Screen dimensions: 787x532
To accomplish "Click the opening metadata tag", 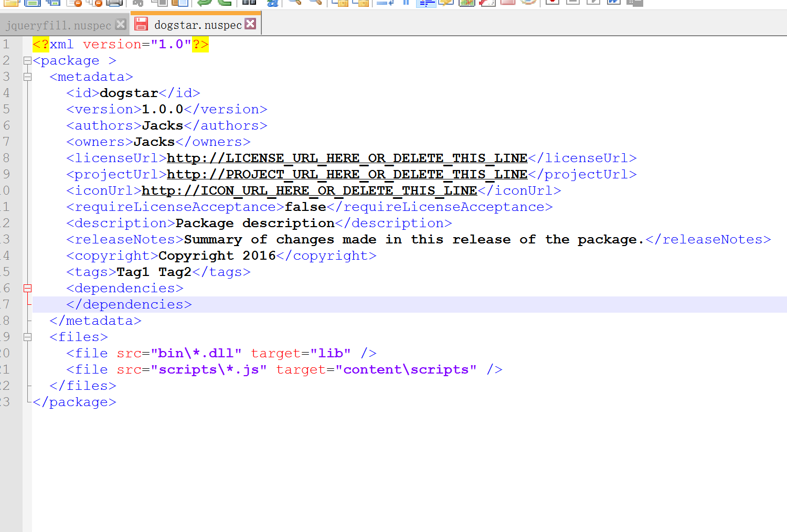I will pyautogui.click(x=91, y=77).
